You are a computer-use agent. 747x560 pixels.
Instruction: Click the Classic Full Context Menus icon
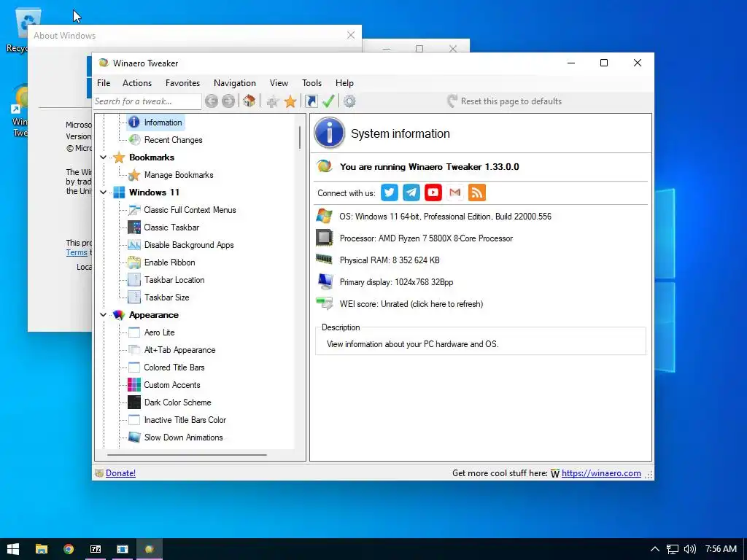(x=134, y=209)
